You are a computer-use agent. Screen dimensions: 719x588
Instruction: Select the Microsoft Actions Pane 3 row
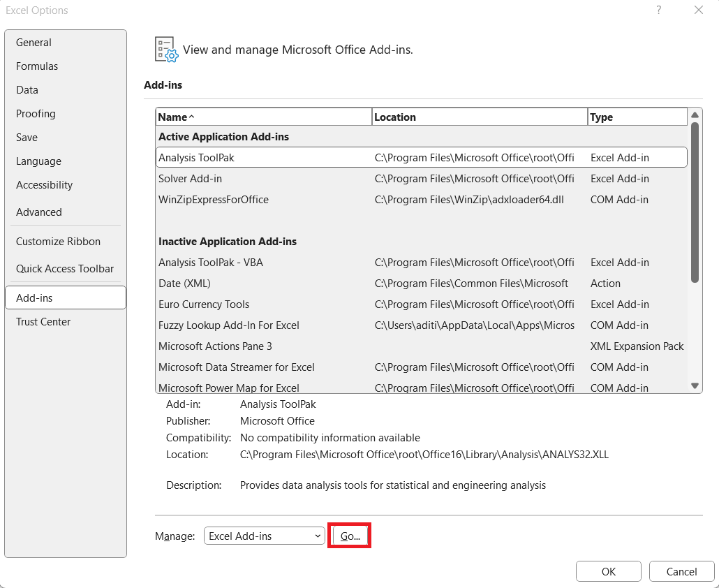click(x=422, y=346)
